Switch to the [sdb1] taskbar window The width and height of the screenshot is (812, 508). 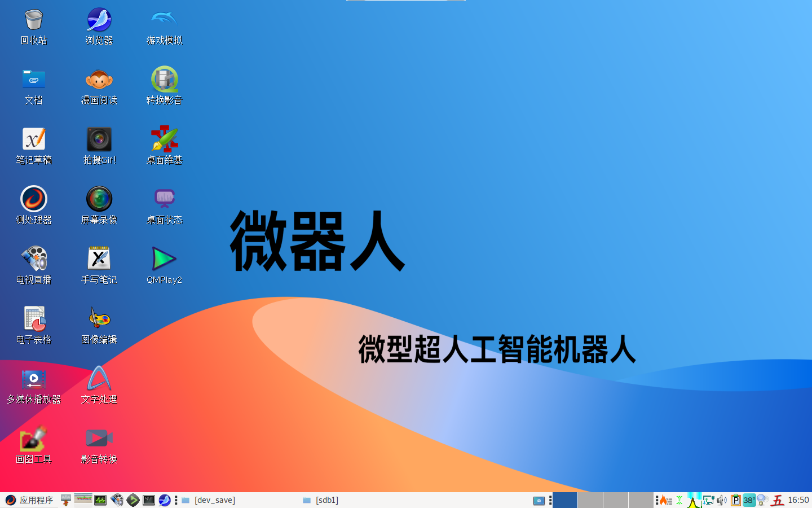[361, 500]
